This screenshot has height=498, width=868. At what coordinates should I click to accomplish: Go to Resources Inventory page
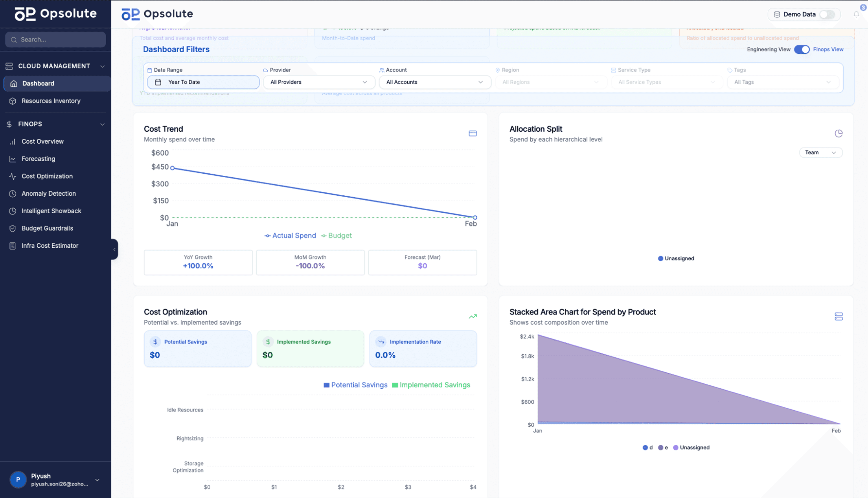click(51, 101)
